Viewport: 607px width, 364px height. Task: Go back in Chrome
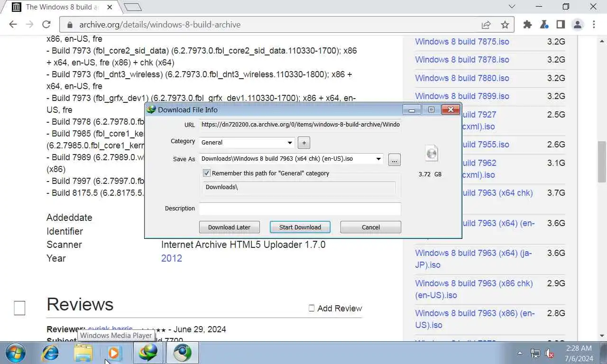(13, 25)
